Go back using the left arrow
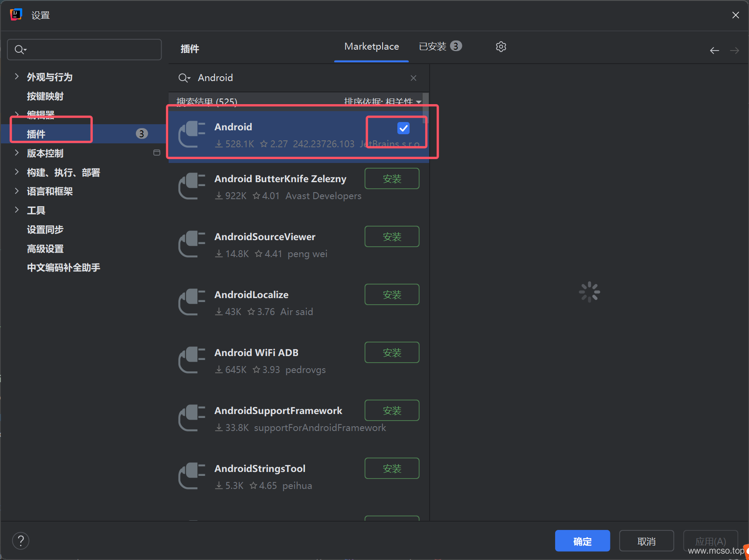This screenshot has height=560, width=749. 715,51
